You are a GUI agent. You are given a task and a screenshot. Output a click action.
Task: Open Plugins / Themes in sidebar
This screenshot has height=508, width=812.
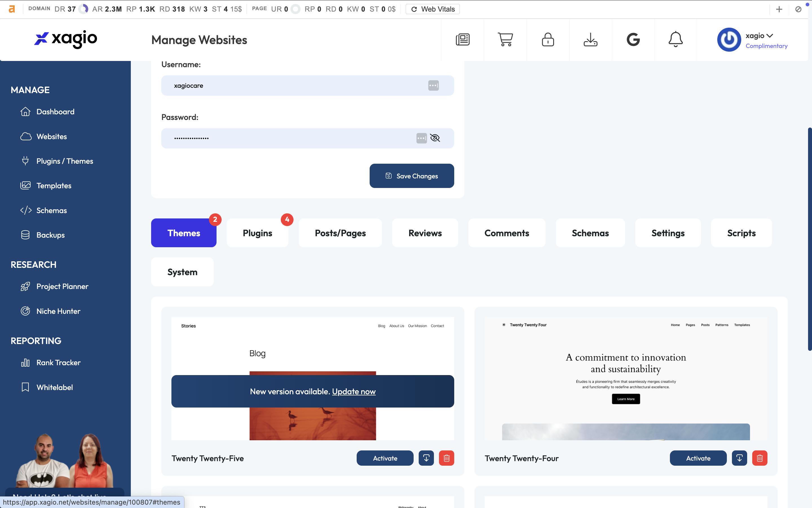pos(57,161)
